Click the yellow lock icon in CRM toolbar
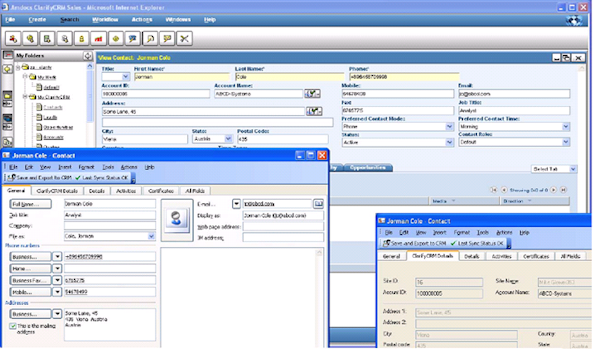Screen dimensions: 600x363 [82, 39]
